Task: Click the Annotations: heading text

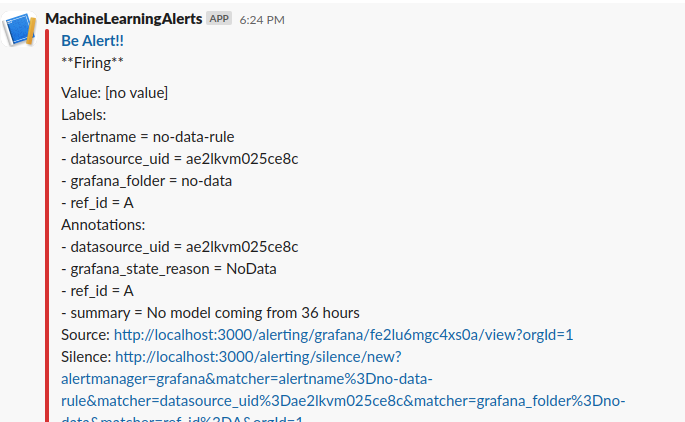Action: coord(103,225)
